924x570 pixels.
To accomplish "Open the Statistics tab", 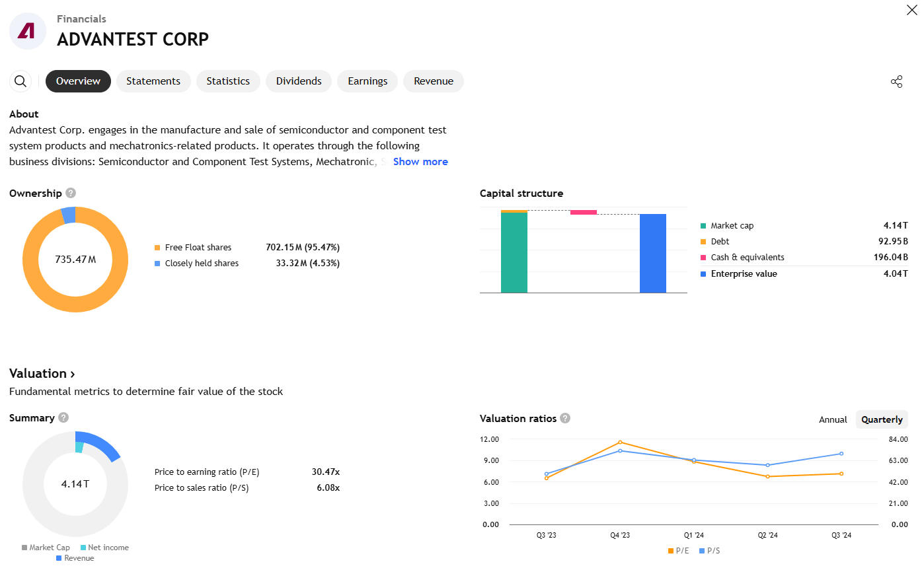I will point(228,81).
